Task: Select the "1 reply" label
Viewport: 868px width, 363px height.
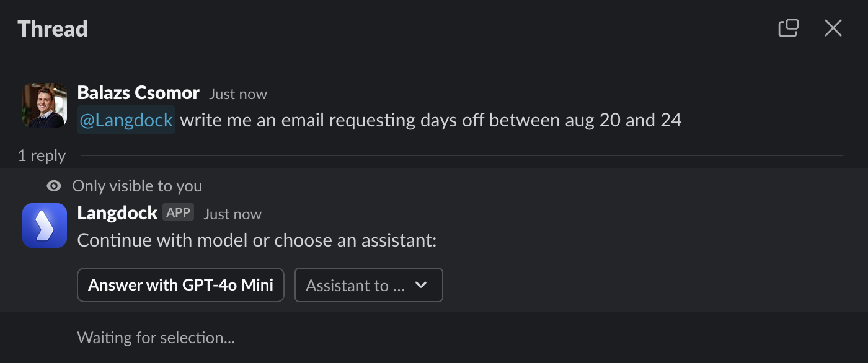Action: pos(42,155)
